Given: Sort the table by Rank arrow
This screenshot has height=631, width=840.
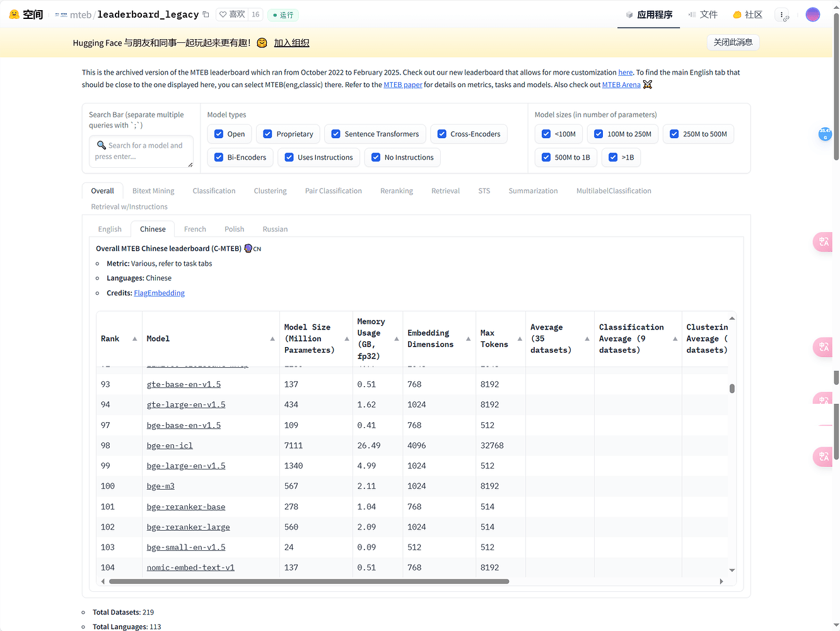Looking at the screenshot, I should [x=135, y=339].
